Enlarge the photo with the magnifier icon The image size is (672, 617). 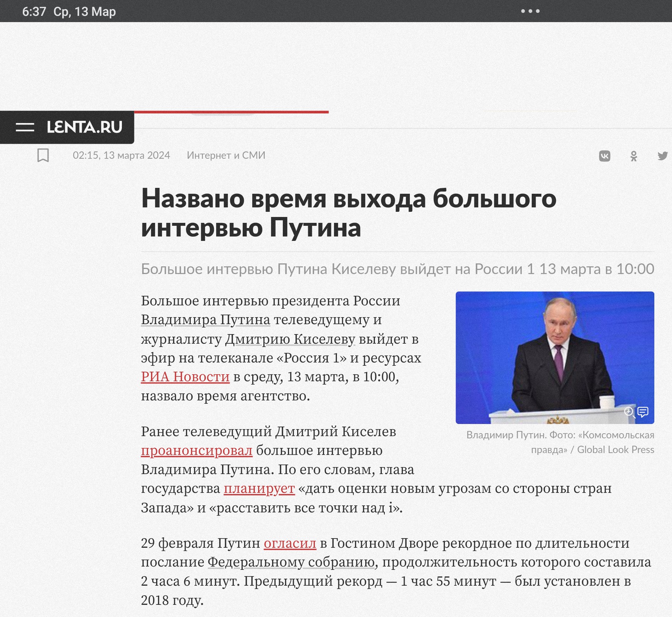pyautogui.click(x=629, y=412)
